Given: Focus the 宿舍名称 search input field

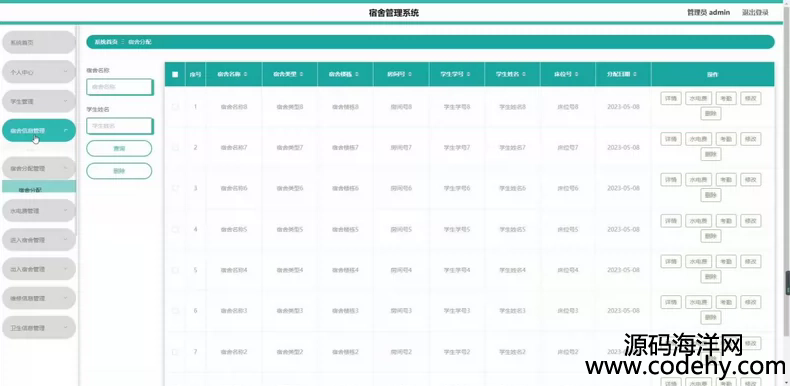Looking at the screenshot, I should click(119, 87).
